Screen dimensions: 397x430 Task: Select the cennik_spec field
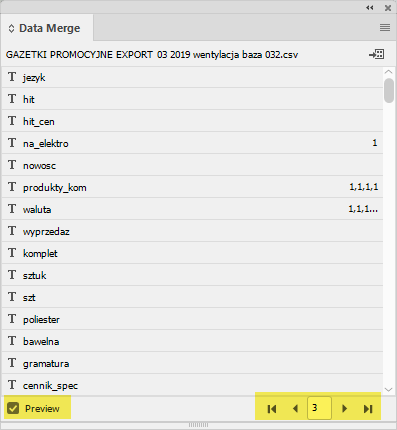point(192,385)
